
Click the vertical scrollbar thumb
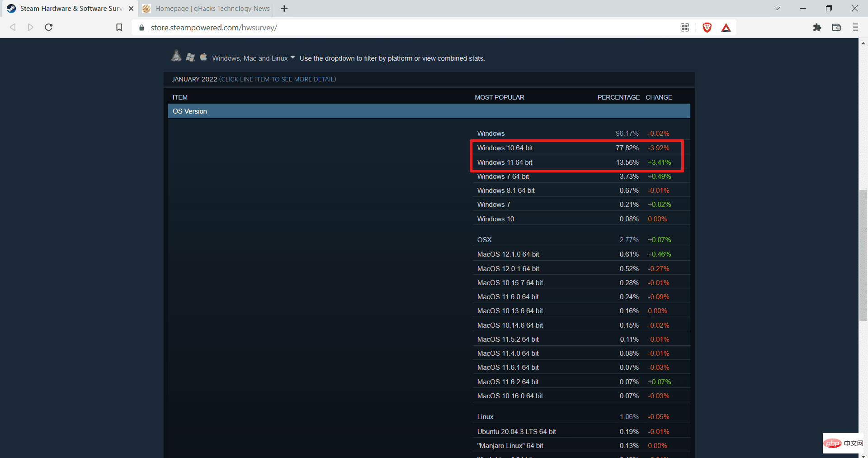tap(863, 256)
